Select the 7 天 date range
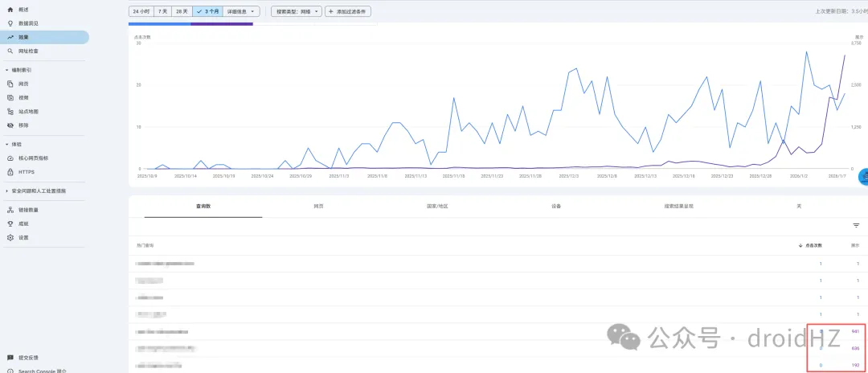 (x=163, y=11)
